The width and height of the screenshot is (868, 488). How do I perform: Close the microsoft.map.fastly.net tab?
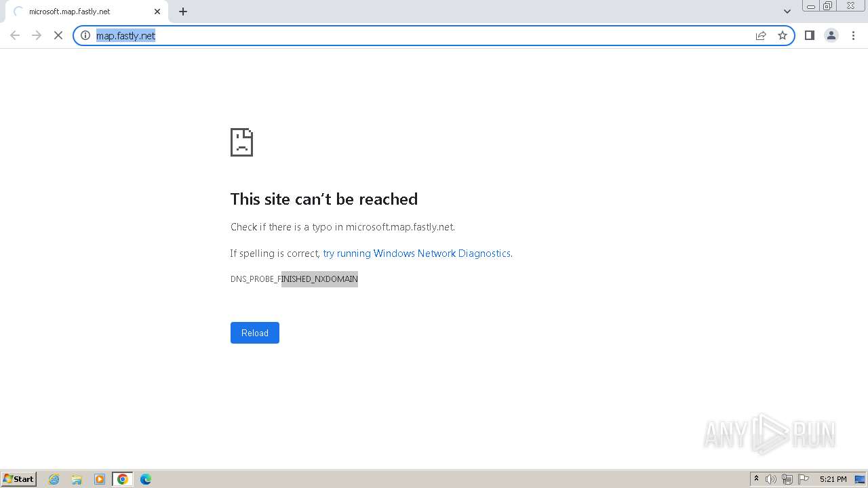[157, 12]
